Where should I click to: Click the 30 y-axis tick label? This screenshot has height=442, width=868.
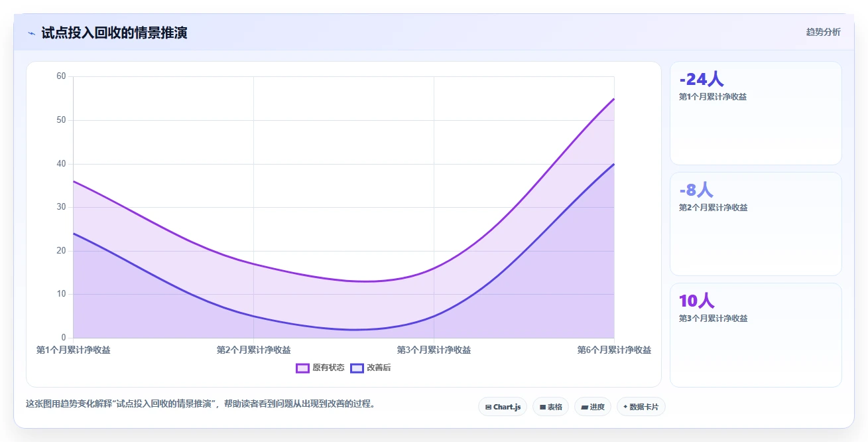click(x=61, y=207)
